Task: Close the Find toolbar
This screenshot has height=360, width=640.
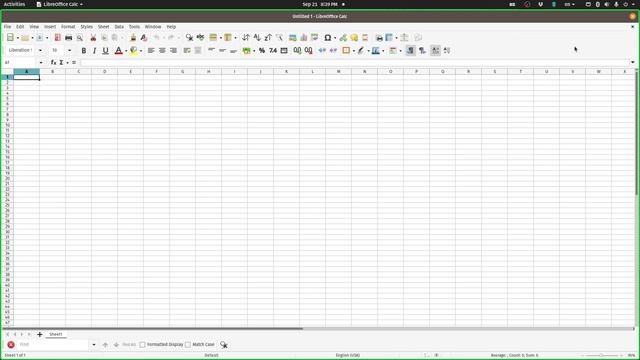Action: (11, 345)
